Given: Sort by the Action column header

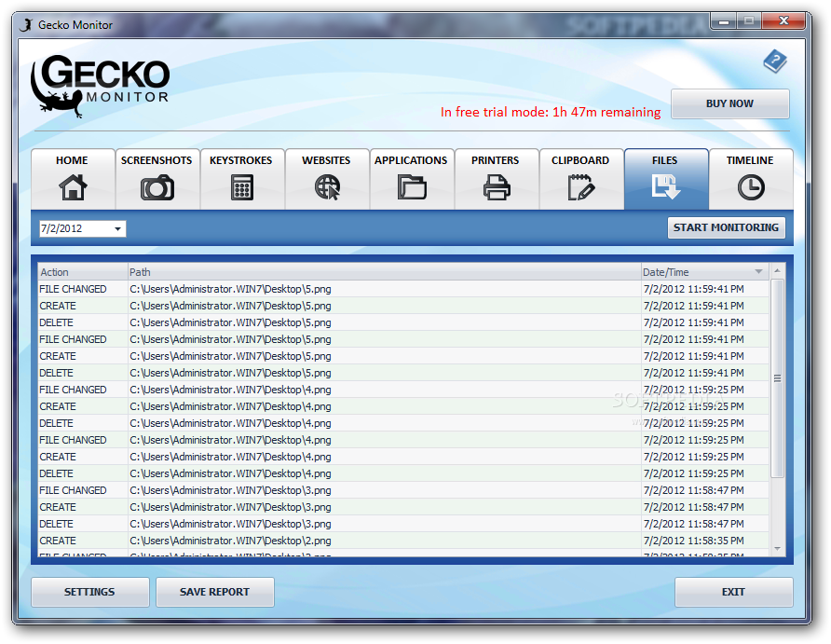Looking at the screenshot, I should (x=83, y=272).
